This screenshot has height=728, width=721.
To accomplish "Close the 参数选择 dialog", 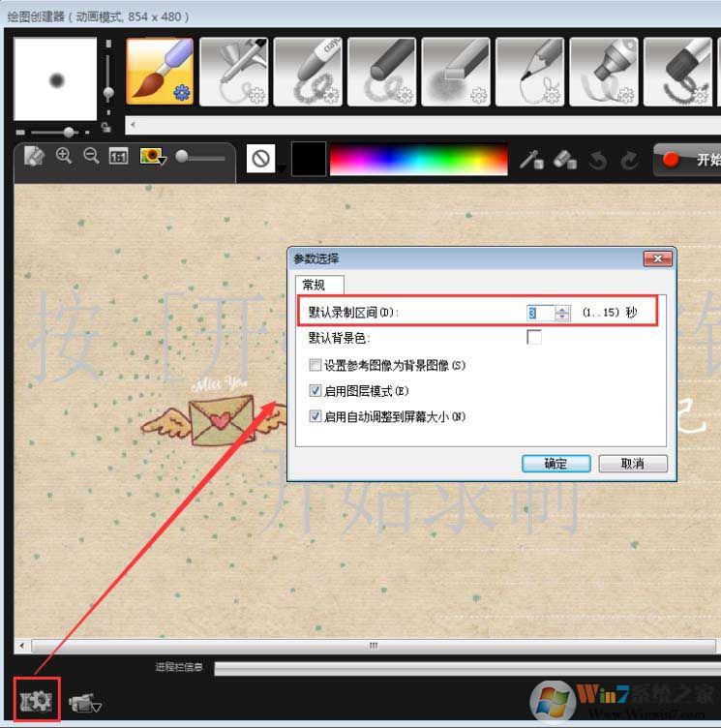I will pyautogui.click(x=658, y=258).
